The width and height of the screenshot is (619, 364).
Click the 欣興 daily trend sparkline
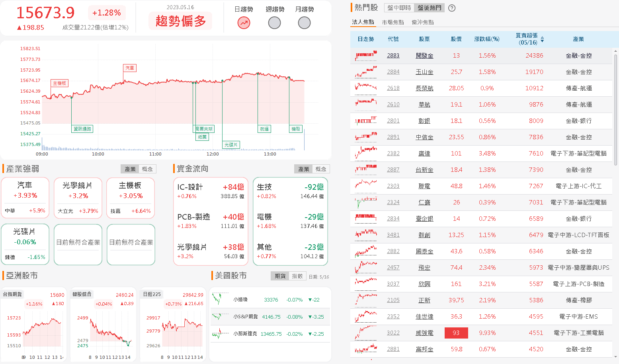(x=366, y=284)
